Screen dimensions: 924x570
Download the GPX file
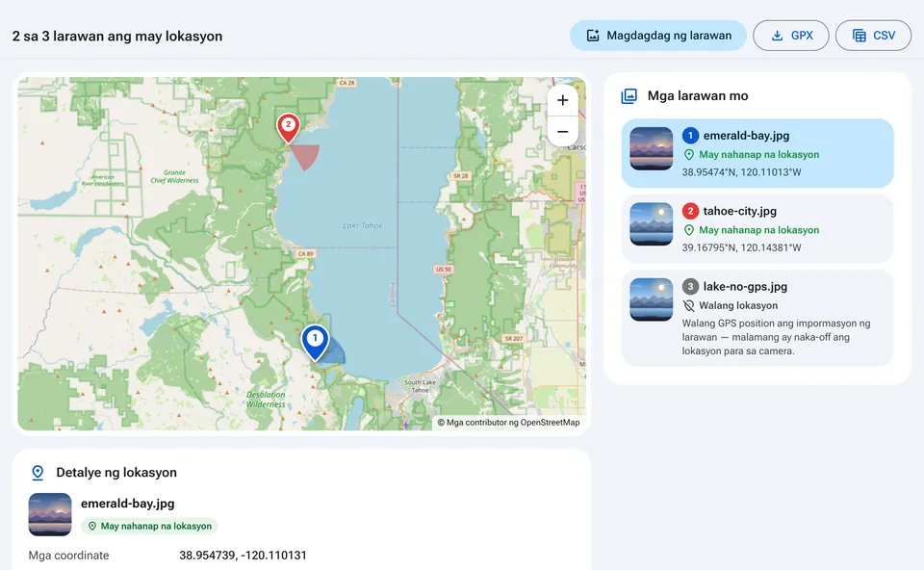click(x=791, y=36)
